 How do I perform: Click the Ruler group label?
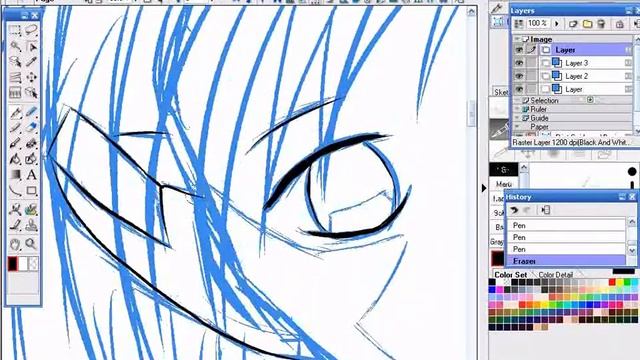pos(538,109)
